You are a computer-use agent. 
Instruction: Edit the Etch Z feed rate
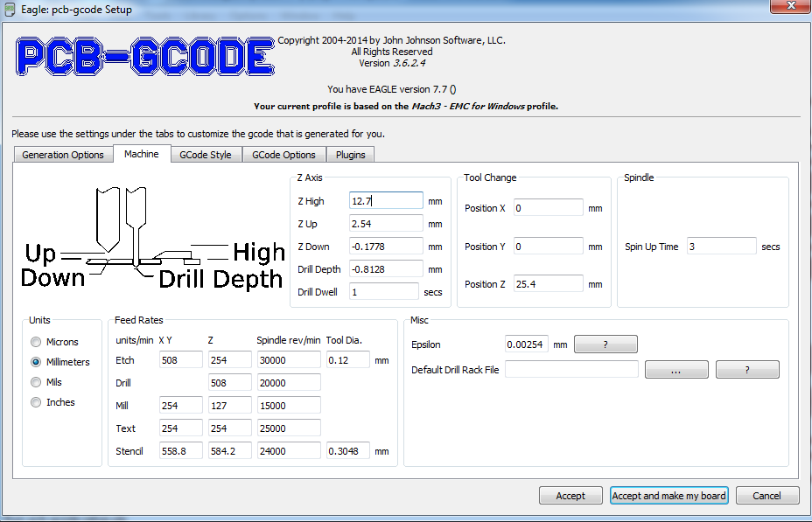pos(230,360)
